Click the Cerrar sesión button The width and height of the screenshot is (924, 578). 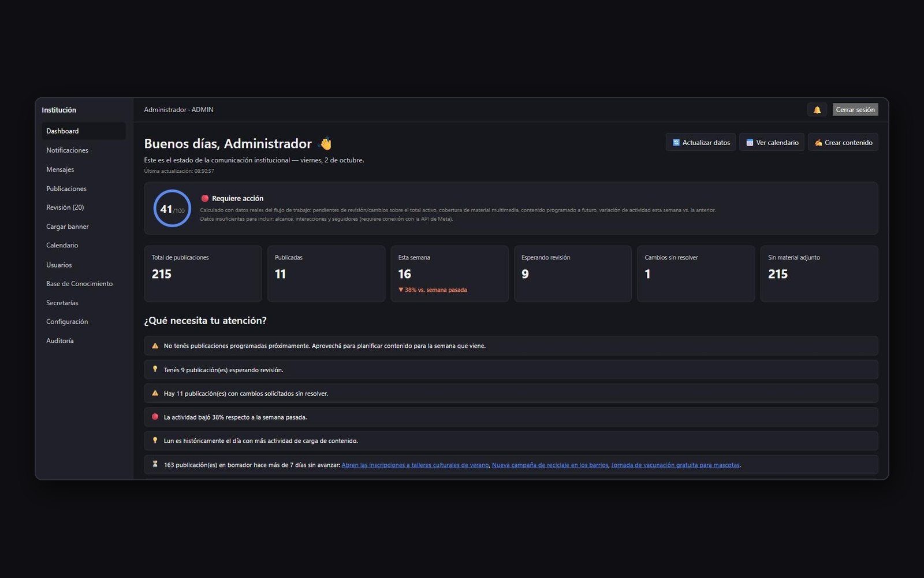click(x=855, y=110)
